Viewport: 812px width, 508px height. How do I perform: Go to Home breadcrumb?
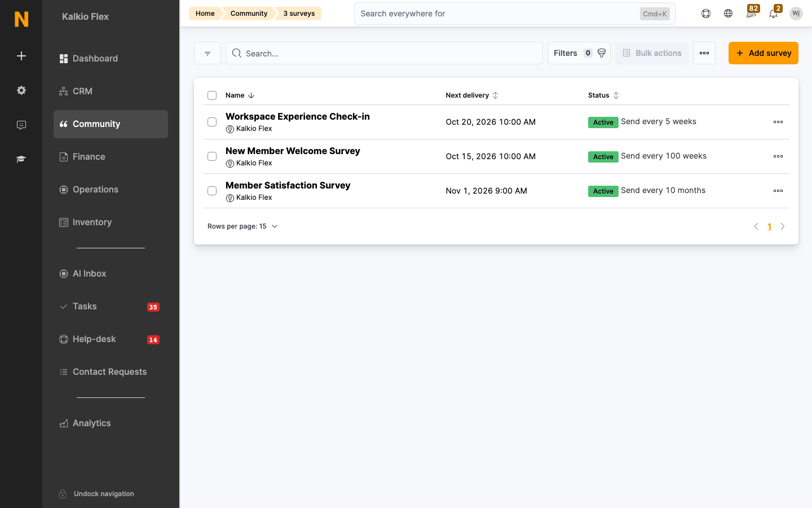tap(205, 14)
